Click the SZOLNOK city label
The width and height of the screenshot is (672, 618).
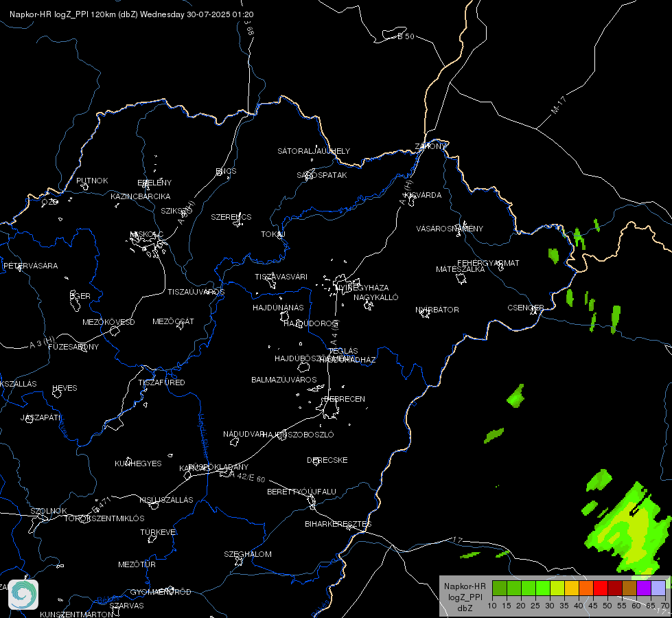[x=49, y=511]
